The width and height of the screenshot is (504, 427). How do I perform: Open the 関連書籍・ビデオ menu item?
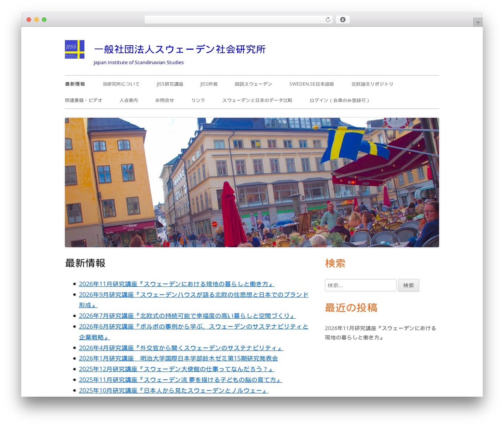(x=83, y=100)
